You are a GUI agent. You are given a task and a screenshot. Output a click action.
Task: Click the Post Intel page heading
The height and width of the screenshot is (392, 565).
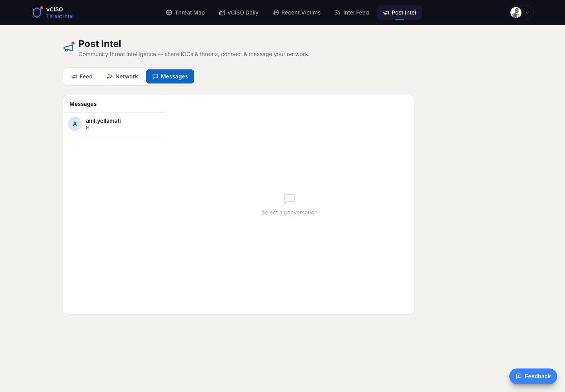[100, 44]
